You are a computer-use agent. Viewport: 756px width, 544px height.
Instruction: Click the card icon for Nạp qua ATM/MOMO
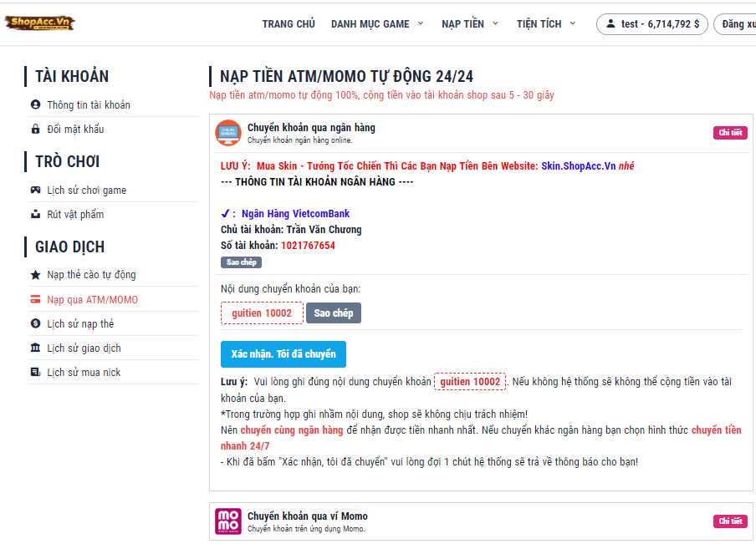[x=35, y=299]
